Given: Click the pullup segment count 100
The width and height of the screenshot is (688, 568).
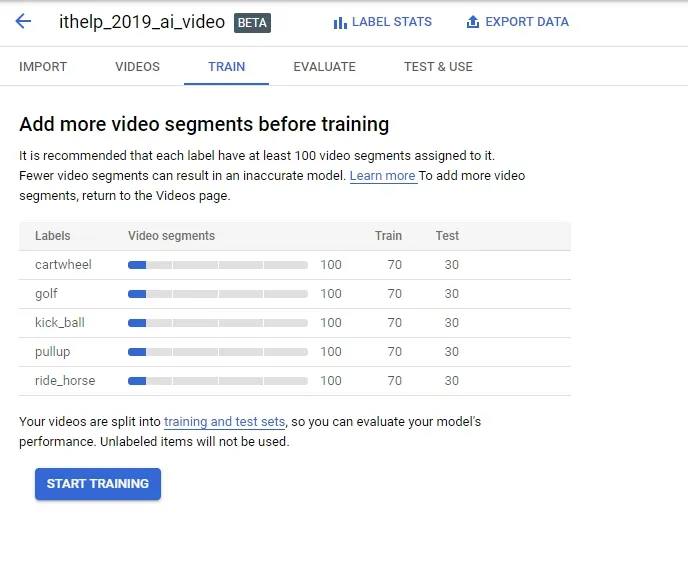Looking at the screenshot, I should click(x=331, y=352).
